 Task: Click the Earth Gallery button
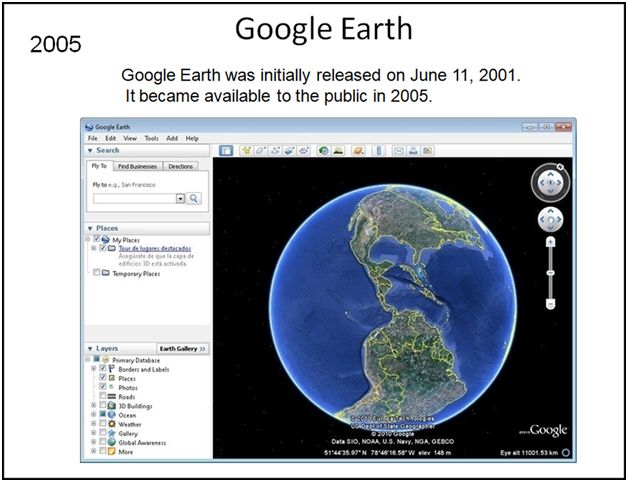pyautogui.click(x=183, y=348)
